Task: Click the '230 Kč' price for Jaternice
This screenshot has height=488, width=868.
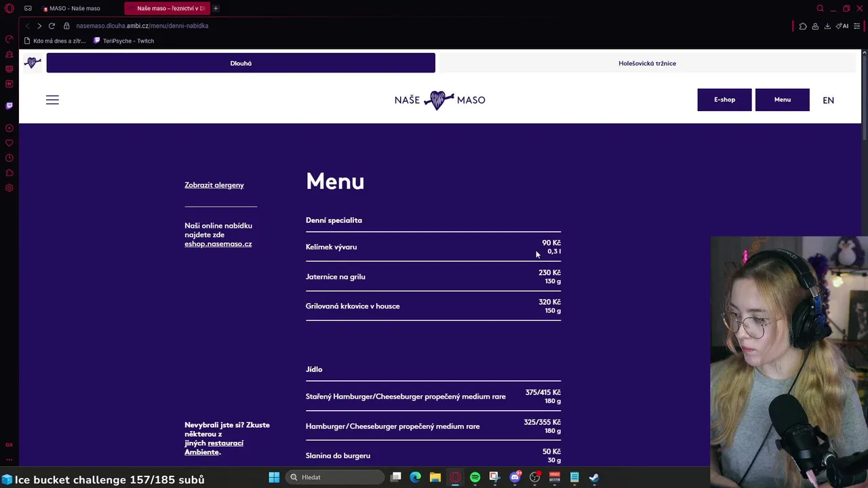Action: pyautogui.click(x=549, y=272)
